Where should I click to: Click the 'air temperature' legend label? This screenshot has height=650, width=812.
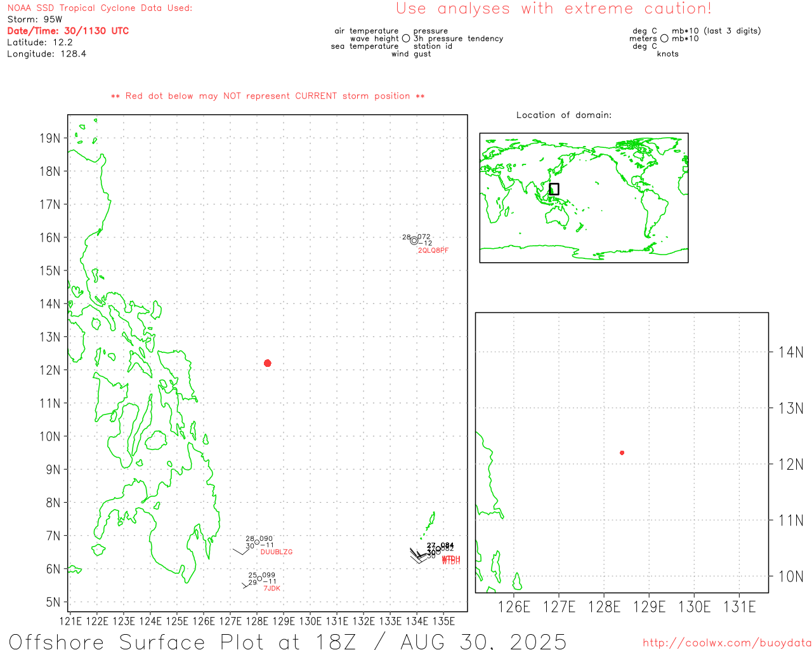coord(367,31)
